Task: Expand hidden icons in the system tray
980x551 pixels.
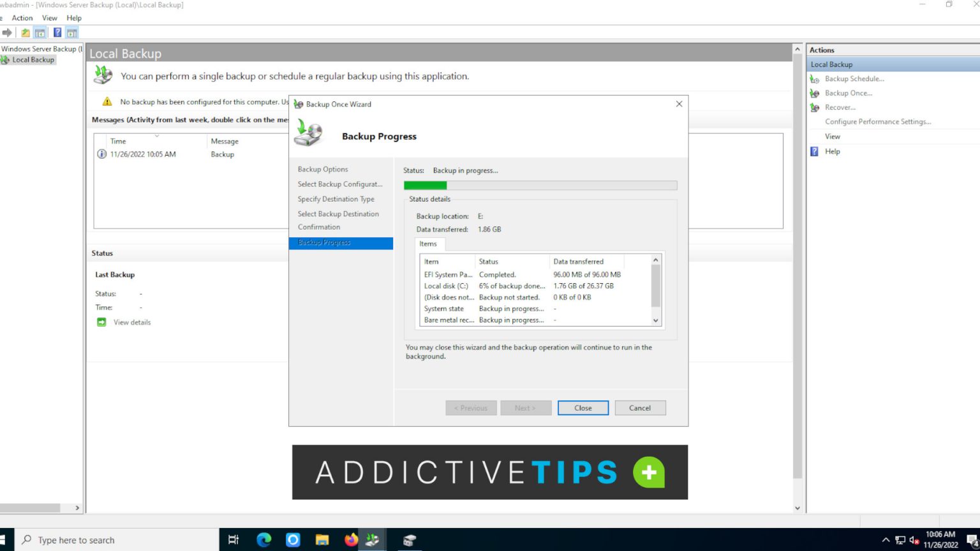Action: [x=886, y=539]
